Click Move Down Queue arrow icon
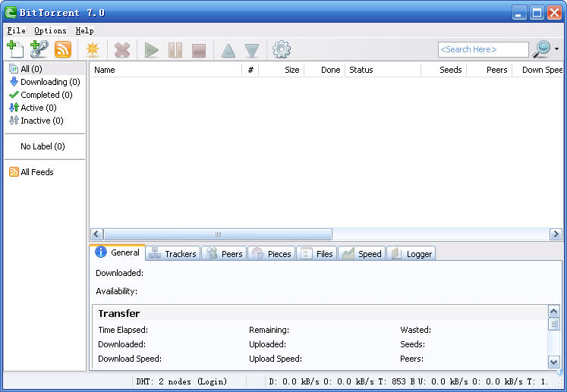The height and width of the screenshot is (392, 567). 252,50
